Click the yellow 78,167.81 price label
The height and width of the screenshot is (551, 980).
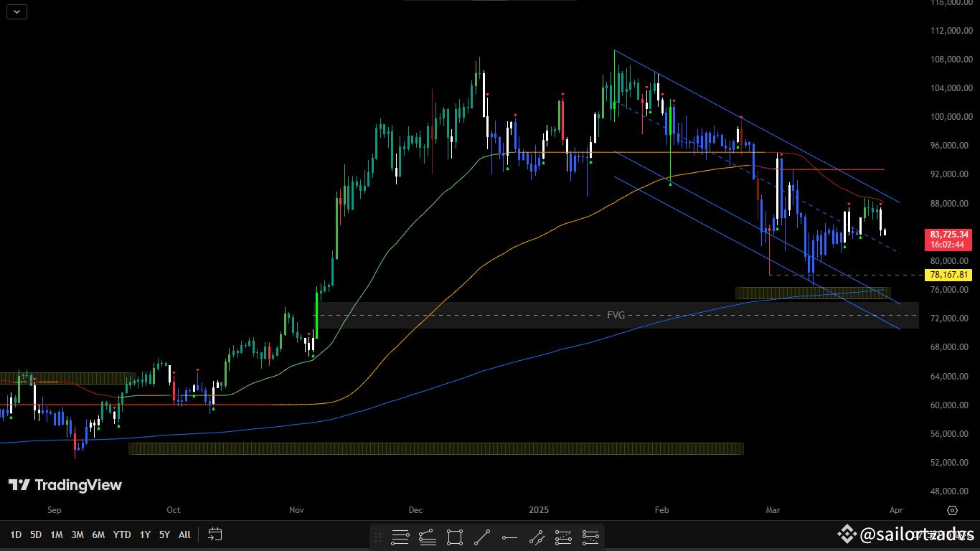click(949, 275)
